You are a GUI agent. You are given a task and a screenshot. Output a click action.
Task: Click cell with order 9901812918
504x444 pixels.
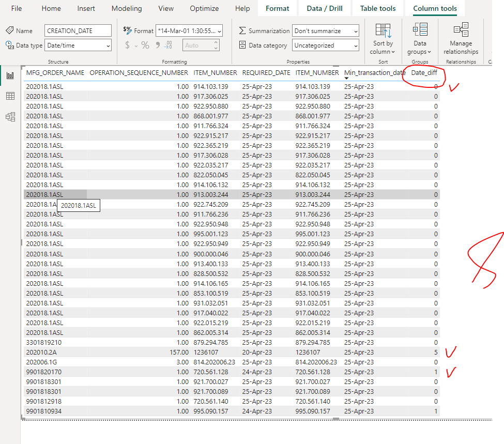coord(44,401)
